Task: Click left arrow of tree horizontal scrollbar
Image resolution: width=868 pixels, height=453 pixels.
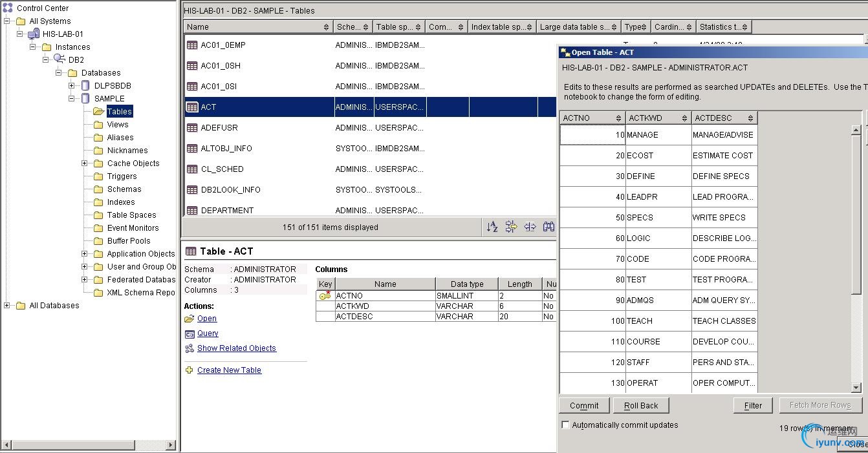Action: [6, 445]
